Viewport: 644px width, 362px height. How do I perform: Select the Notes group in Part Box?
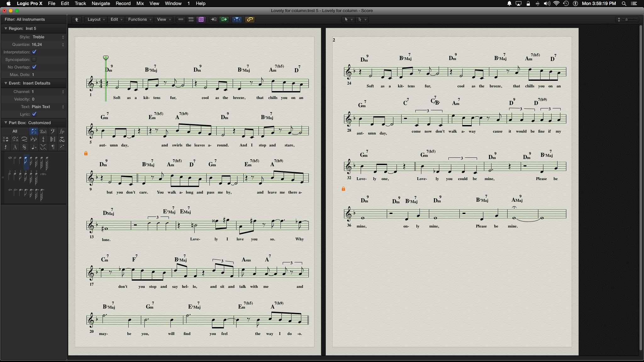click(x=34, y=131)
